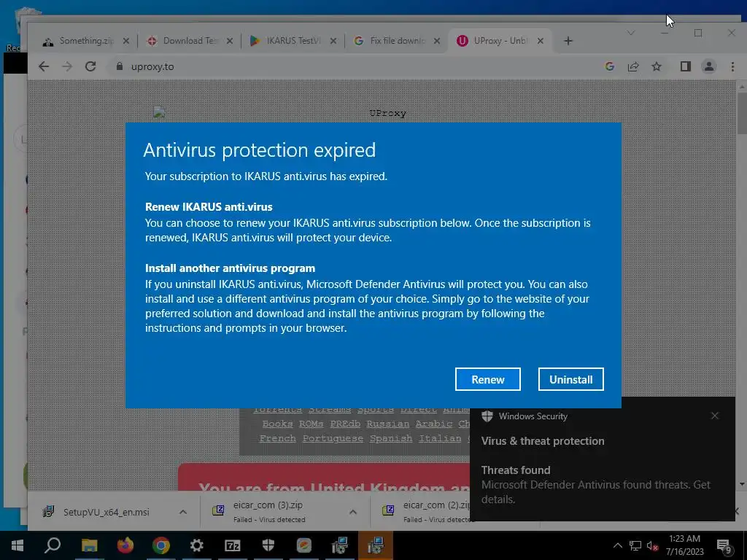747x560 pixels.
Task: Close the UProxy tab
Action: pyautogui.click(x=541, y=41)
